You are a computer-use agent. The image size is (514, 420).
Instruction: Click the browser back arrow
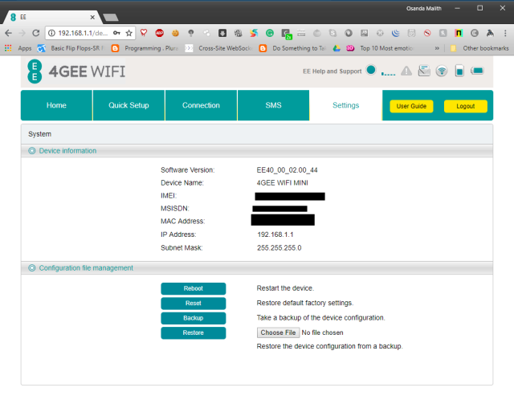point(9,33)
